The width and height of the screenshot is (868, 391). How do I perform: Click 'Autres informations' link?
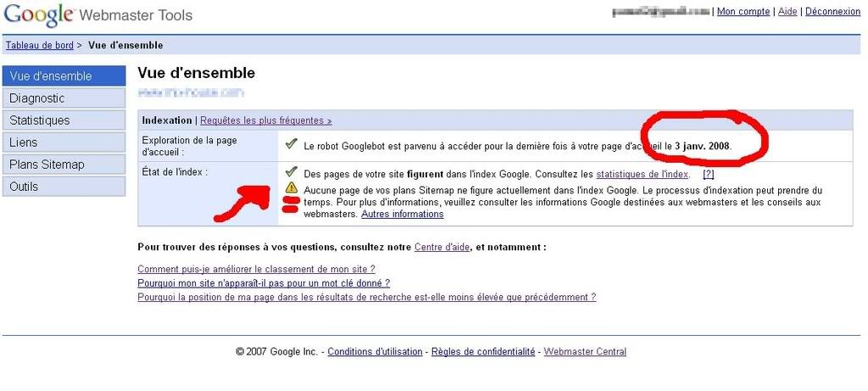(403, 214)
